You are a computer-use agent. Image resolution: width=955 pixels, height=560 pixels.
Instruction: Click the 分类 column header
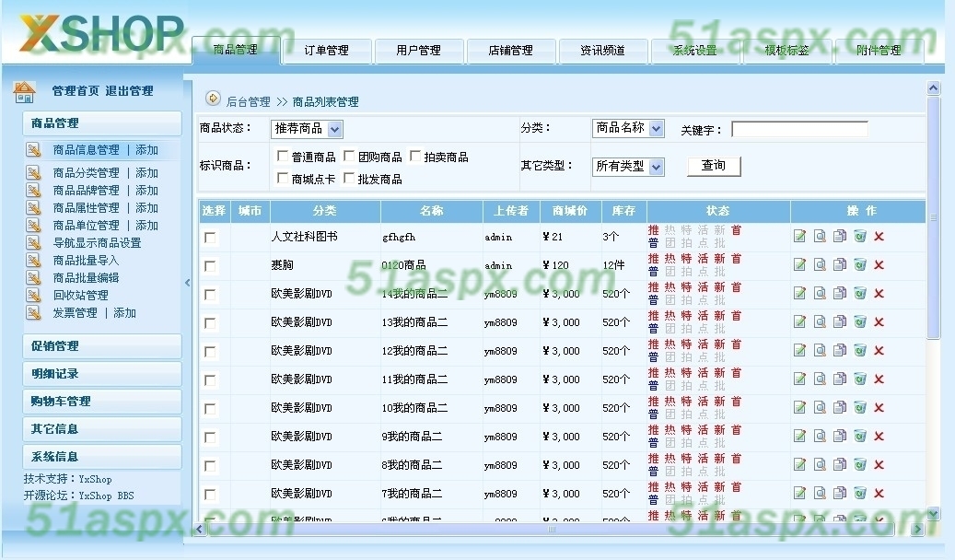point(325,211)
